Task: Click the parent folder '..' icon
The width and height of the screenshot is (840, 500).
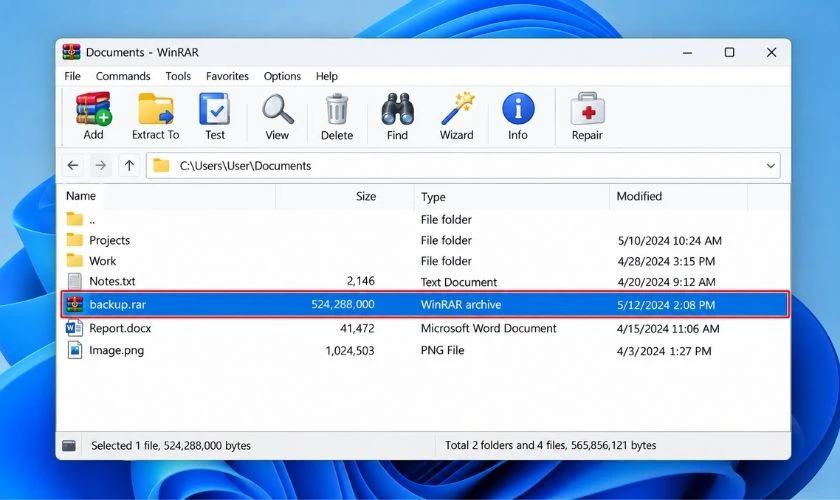Action: (74, 219)
